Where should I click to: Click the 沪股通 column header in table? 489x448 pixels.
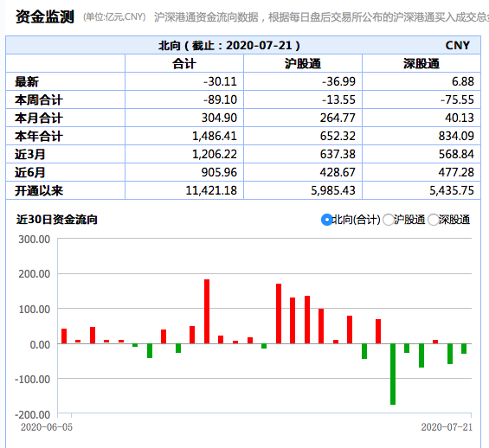pyautogui.click(x=303, y=63)
